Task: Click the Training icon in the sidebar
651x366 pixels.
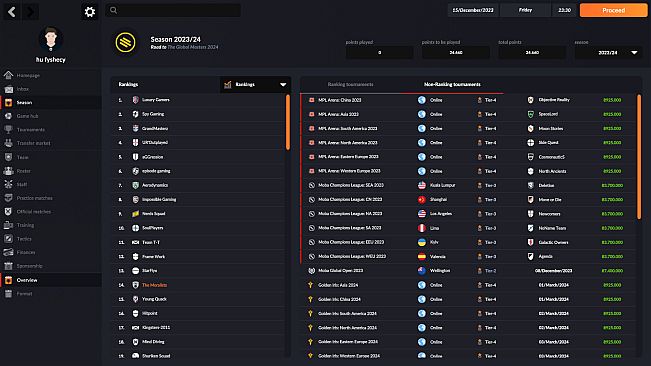Action: (8, 225)
